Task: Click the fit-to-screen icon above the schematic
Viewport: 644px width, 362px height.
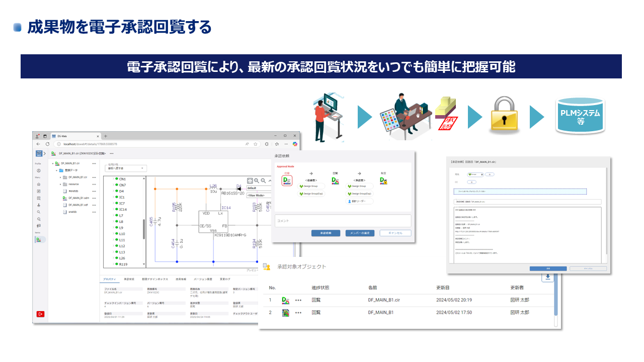Action: [x=250, y=180]
